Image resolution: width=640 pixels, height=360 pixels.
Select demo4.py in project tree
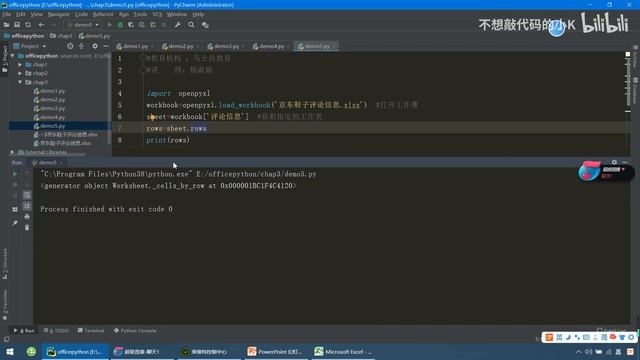(49, 117)
